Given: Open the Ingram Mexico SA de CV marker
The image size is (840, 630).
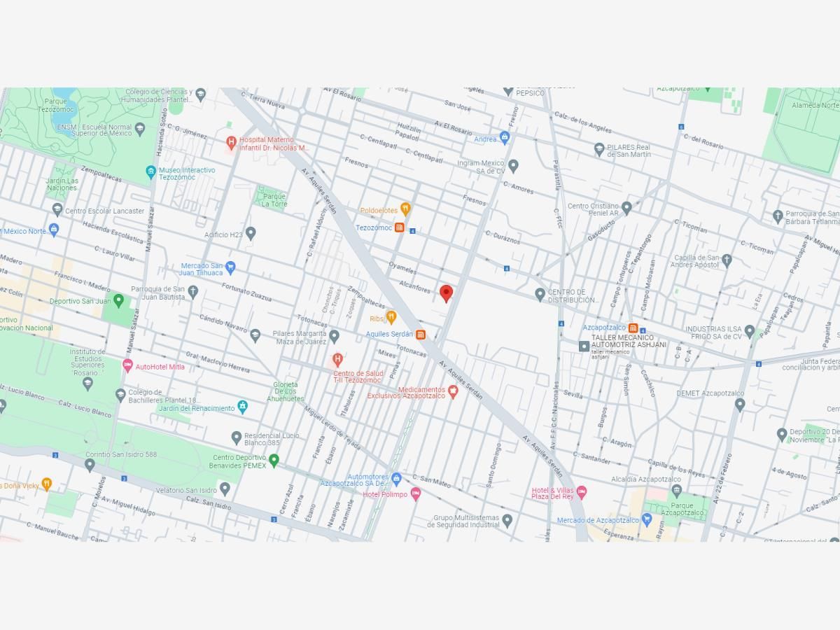Looking at the screenshot, I should [513, 166].
